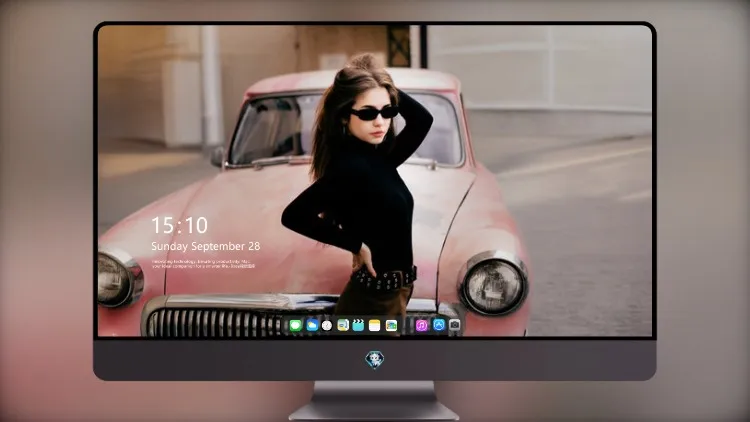
Task: Open the Weather app in the dock
Action: tap(312, 325)
